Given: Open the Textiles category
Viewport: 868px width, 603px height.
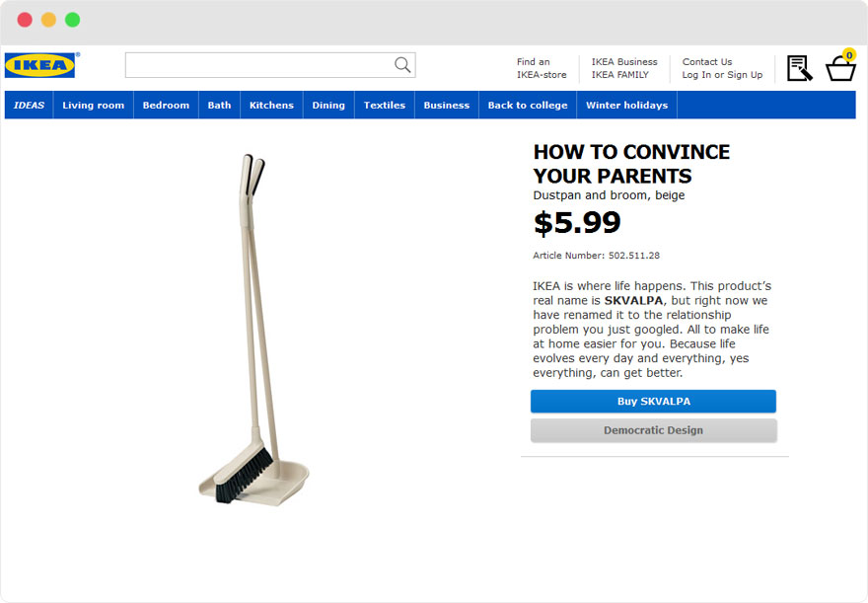Looking at the screenshot, I should (x=384, y=105).
